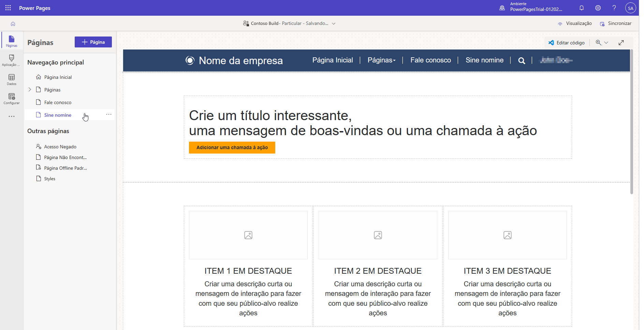Screen dimensions: 644x330
Task: Switch to the Configurar workspace
Action: pyautogui.click(x=11, y=98)
